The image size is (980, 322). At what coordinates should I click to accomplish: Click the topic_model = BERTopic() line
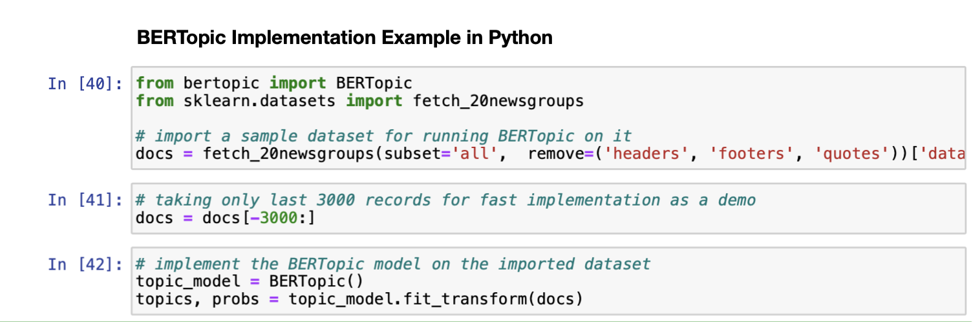tap(250, 281)
